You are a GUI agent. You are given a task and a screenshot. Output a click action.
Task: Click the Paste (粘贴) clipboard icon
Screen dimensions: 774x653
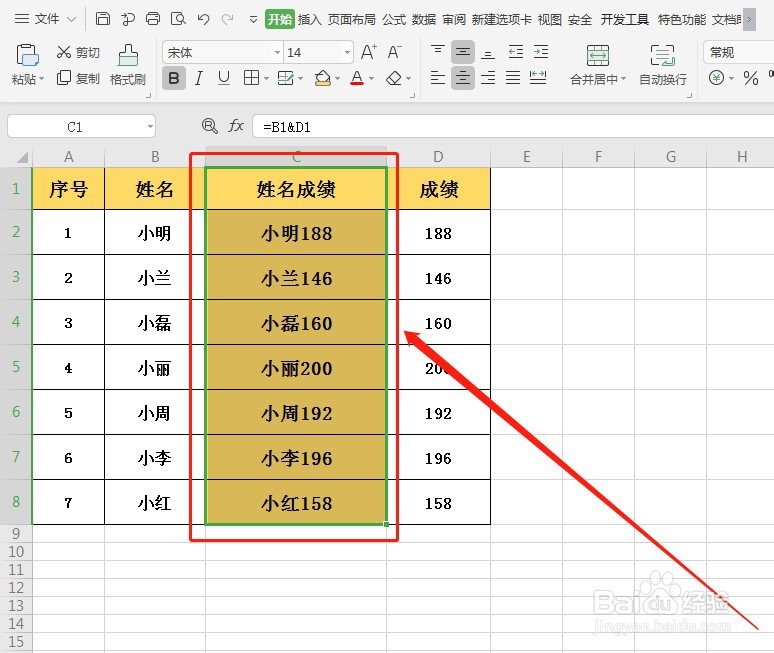[27, 55]
